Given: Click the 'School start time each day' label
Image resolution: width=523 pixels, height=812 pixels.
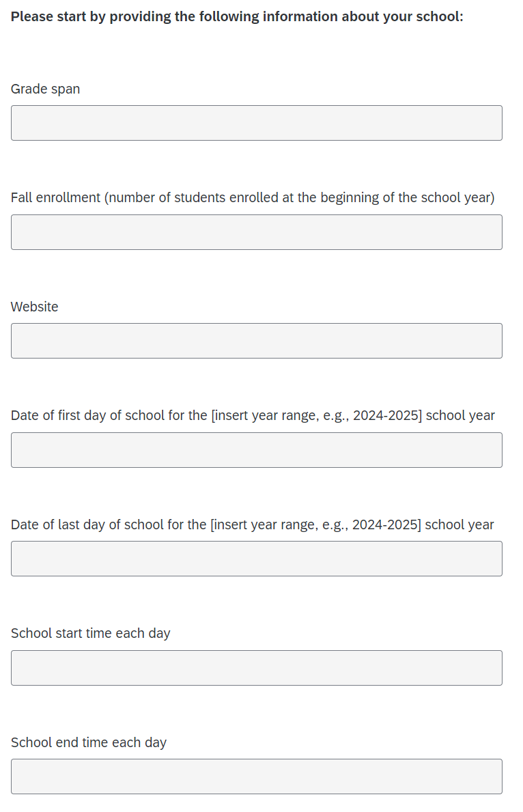Looking at the screenshot, I should [x=91, y=633].
